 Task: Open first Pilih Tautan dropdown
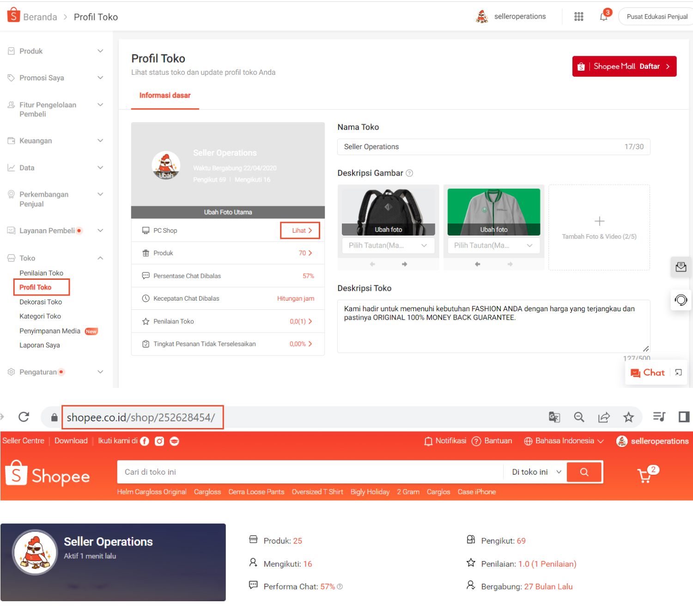388,246
